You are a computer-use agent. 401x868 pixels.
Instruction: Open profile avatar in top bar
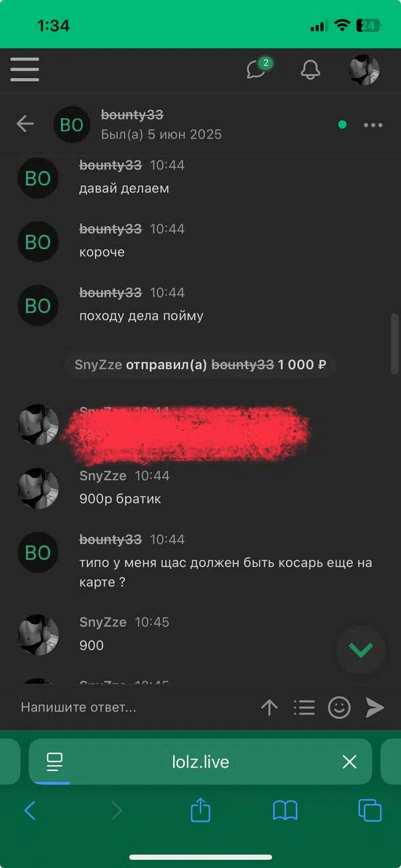(x=364, y=69)
